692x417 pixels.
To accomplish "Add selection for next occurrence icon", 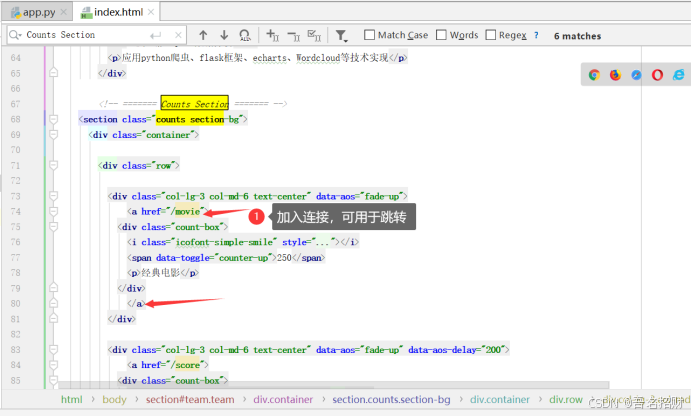I will point(273,35).
